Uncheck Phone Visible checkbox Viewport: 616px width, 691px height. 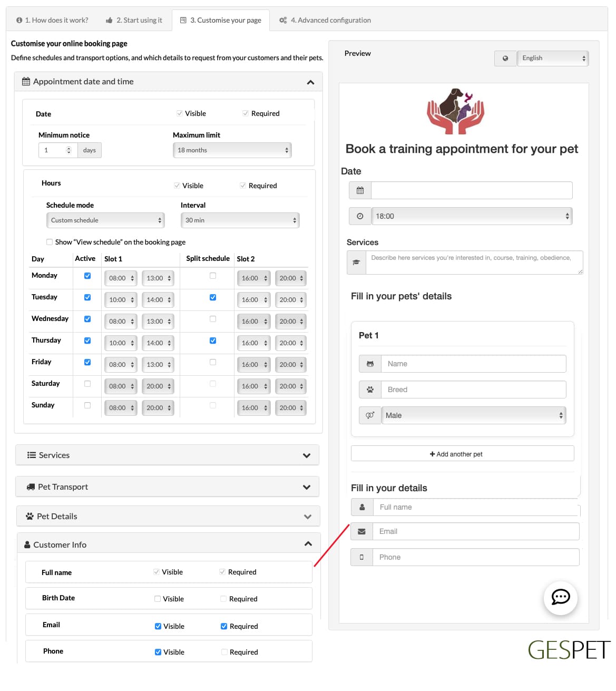[x=158, y=652]
